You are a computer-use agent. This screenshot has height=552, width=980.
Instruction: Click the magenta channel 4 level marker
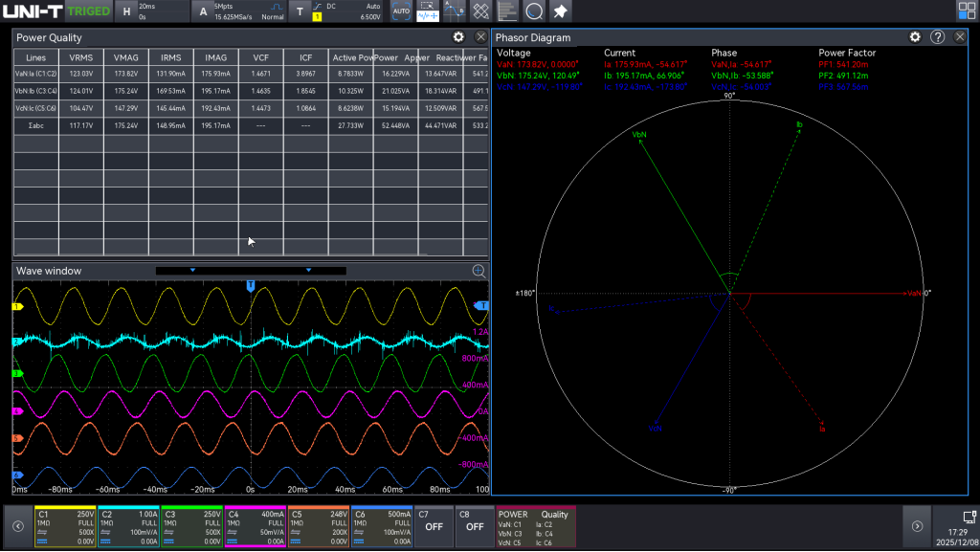pyautogui.click(x=17, y=410)
